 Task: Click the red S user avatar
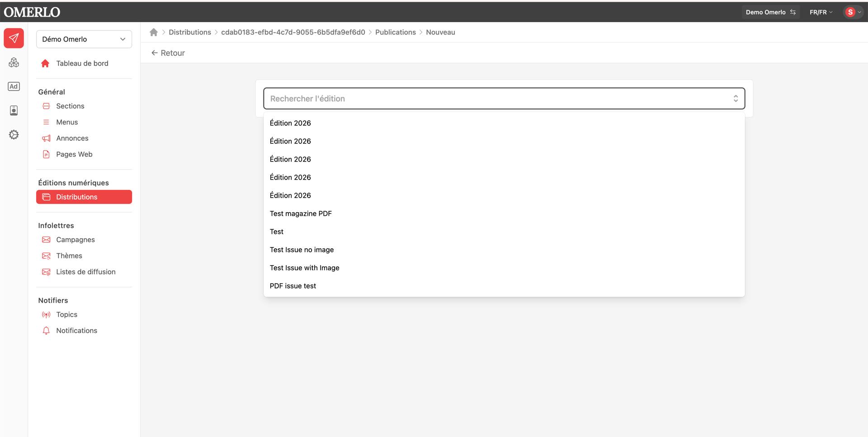(x=850, y=12)
